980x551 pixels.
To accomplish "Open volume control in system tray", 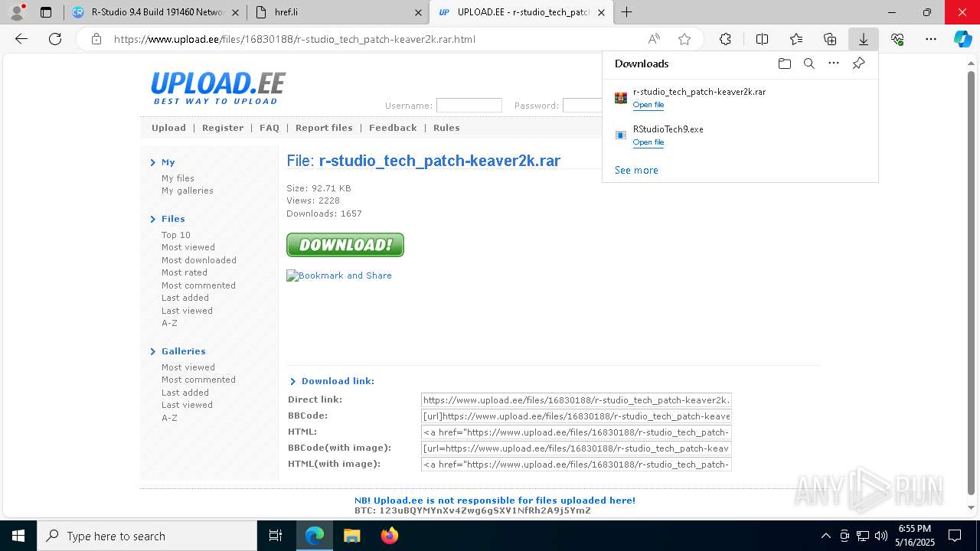I will pyautogui.click(x=881, y=536).
